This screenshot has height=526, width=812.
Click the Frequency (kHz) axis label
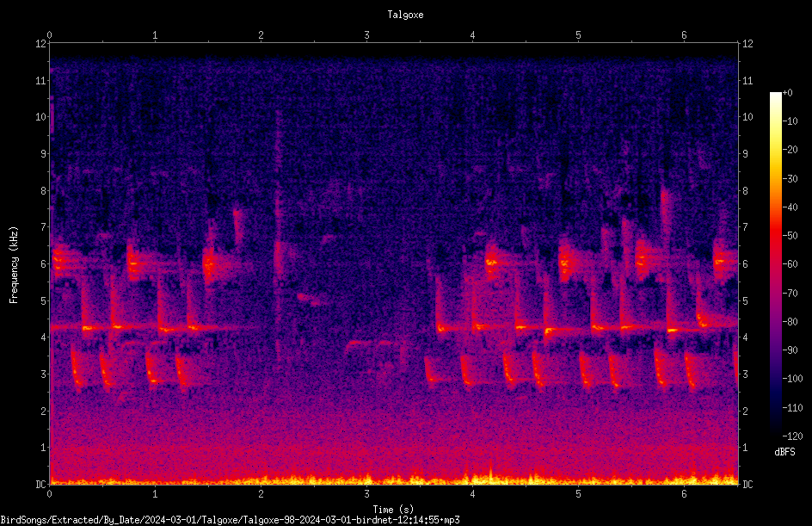click(14, 265)
